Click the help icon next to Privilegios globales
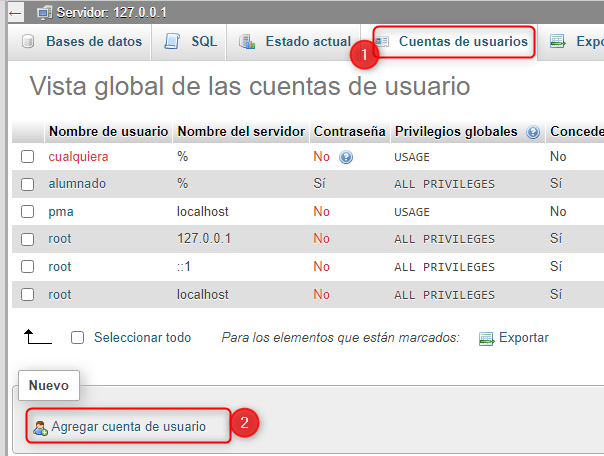The height and width of the screenshot is (456, 604). coord(533,132)
